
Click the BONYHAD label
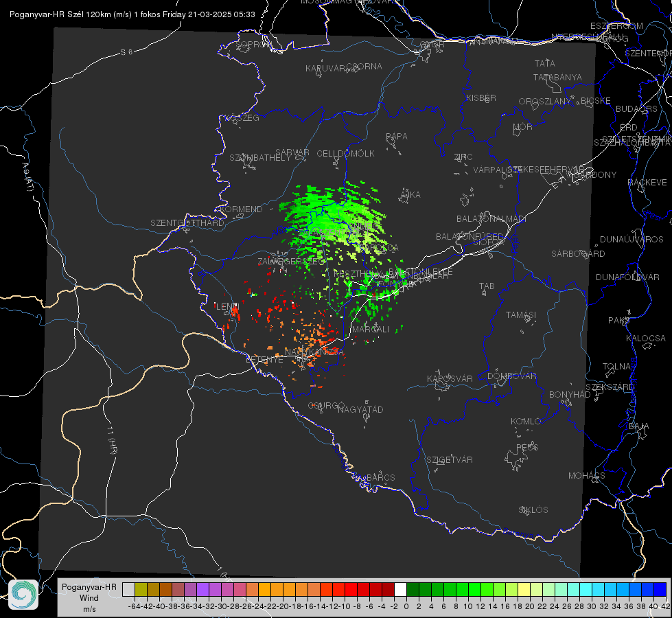click(x=570, y=394)
